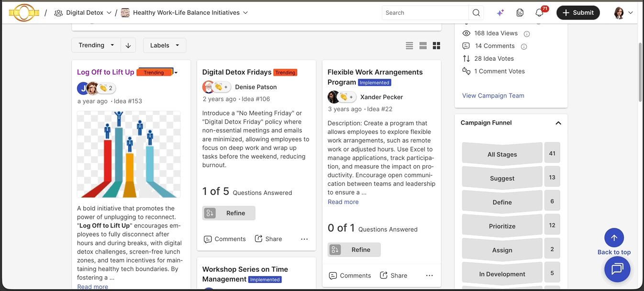This screenshot has width=644, height=291.
Task: Click Refine on Digital Detox Fridays
Action: pyautogui.click(x=229, y=213)
